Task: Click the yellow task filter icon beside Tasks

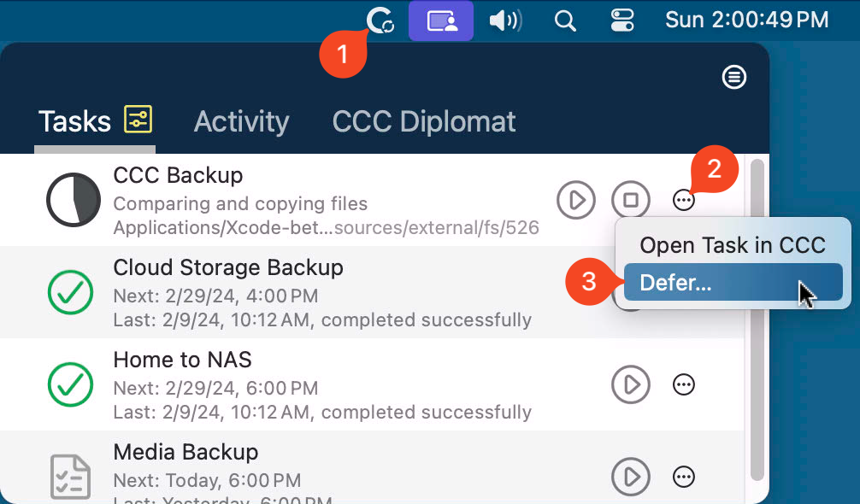Action: [x=138, y=120]
